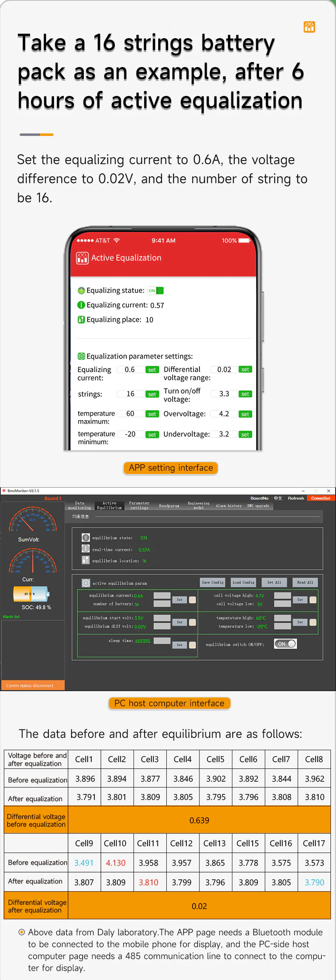
Task: Click the Equalization parameter settings gear icon
Action: (81, 356)
